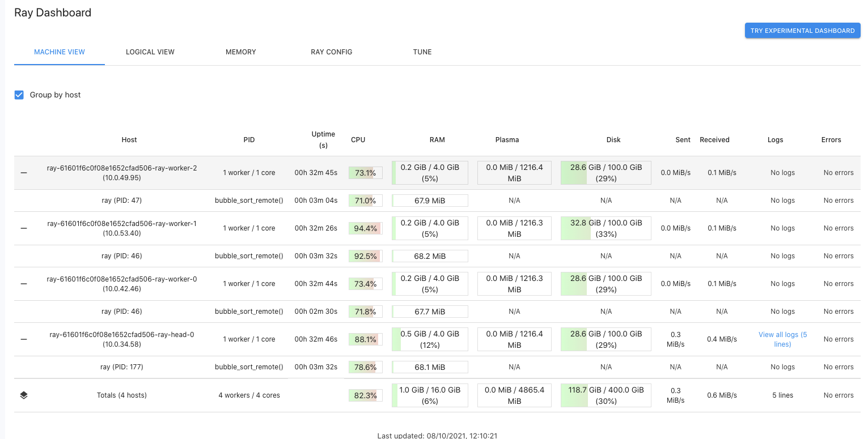
Task: Click the Disk usage bar in Totals row
Action: (x=605, y=395)
